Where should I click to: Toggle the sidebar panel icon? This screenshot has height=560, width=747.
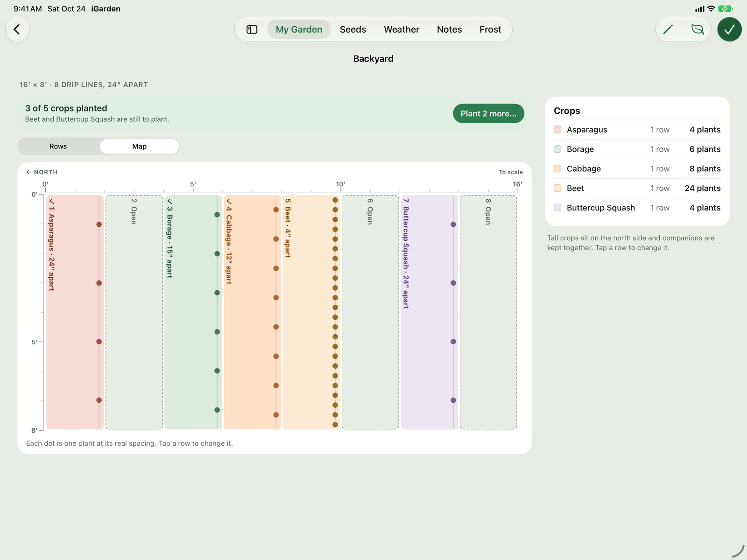(252, 29)
